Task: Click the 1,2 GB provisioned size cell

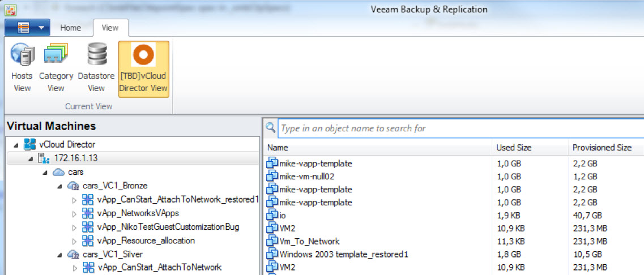Action: click(x=585, y=177)
